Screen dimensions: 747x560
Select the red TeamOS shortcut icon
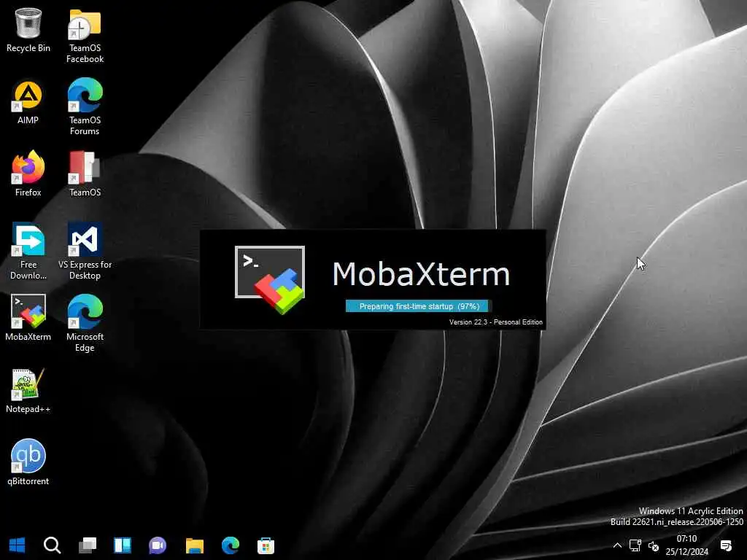point(85,174)
